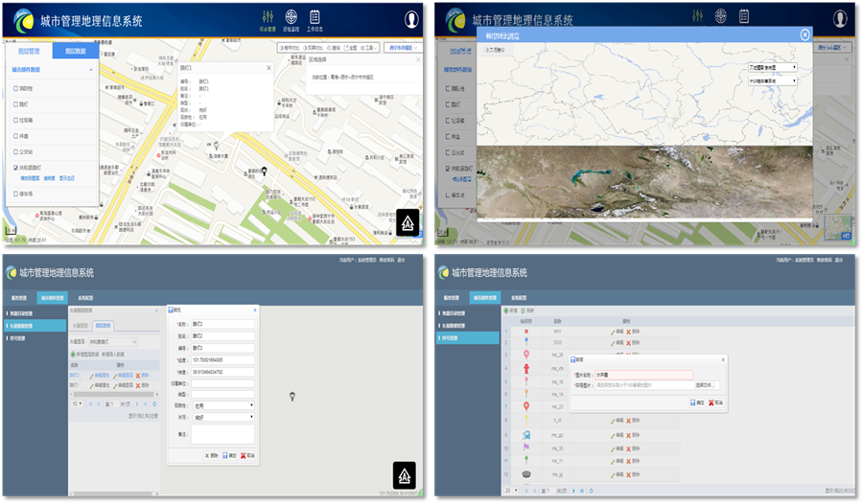Viewport: 863px width, 504px height.
Task: Switch to the 图层管理 tab in top-left panel
Action: coord(29,51)
